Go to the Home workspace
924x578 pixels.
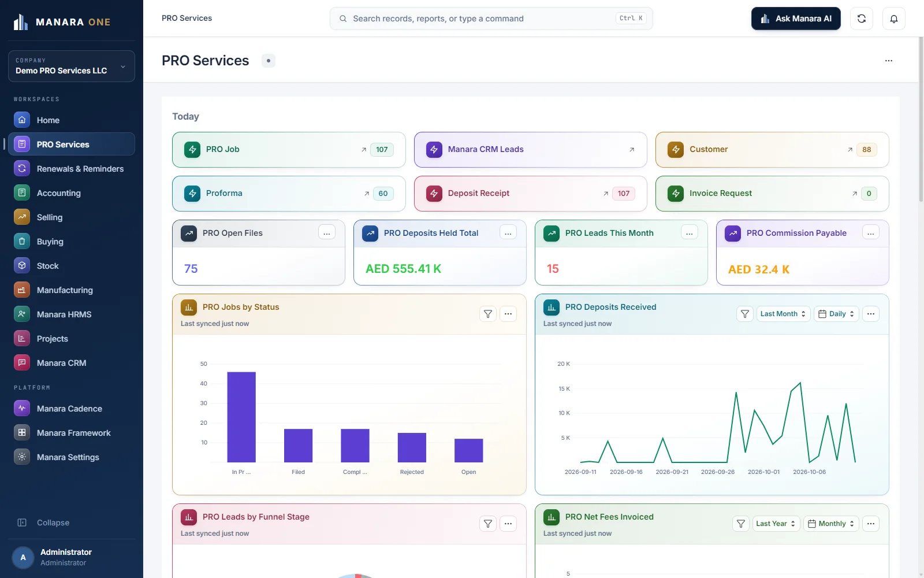coord(72,120)
